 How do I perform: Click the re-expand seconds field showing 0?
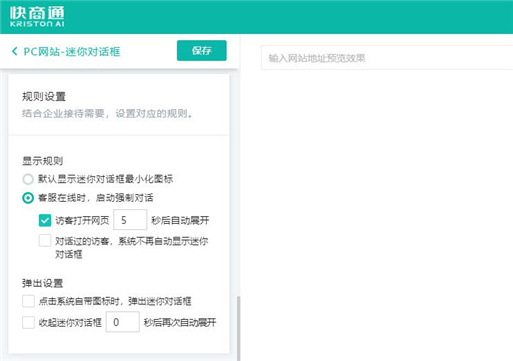(123, 322)
